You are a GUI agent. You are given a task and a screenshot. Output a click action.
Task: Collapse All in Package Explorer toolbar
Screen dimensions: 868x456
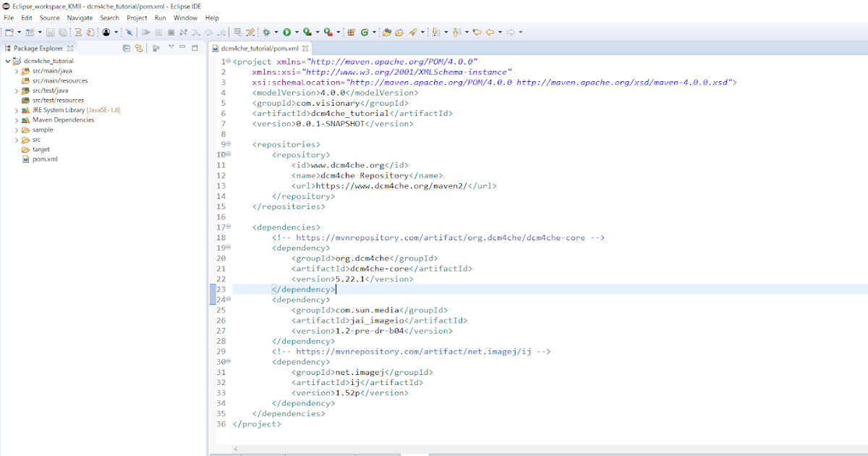click(x=127, y=47)
